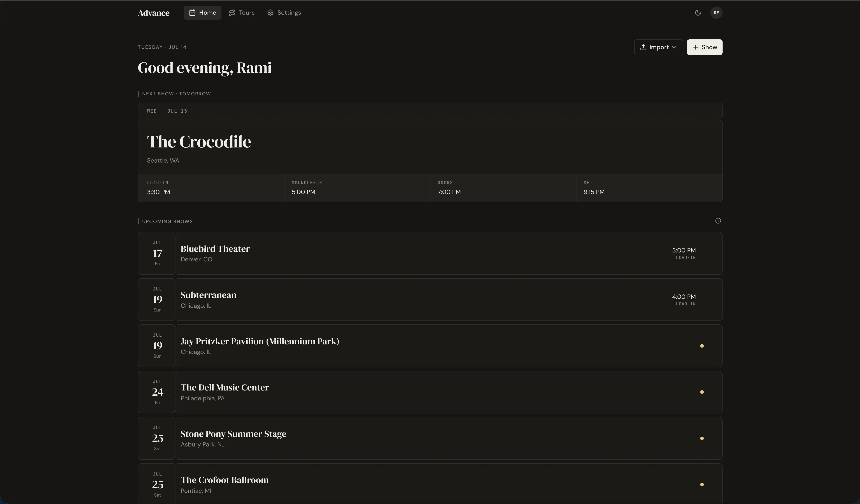Click Asbury Park, NJ location text

202,444
